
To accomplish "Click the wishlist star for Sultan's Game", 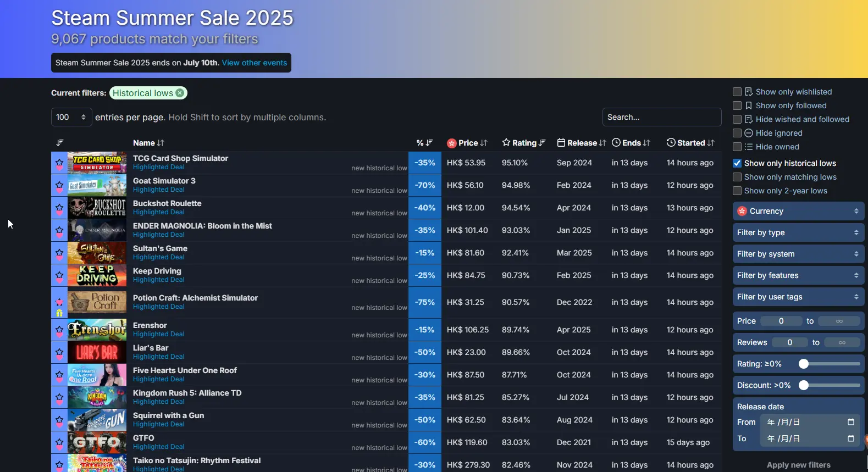I will 59,253.
